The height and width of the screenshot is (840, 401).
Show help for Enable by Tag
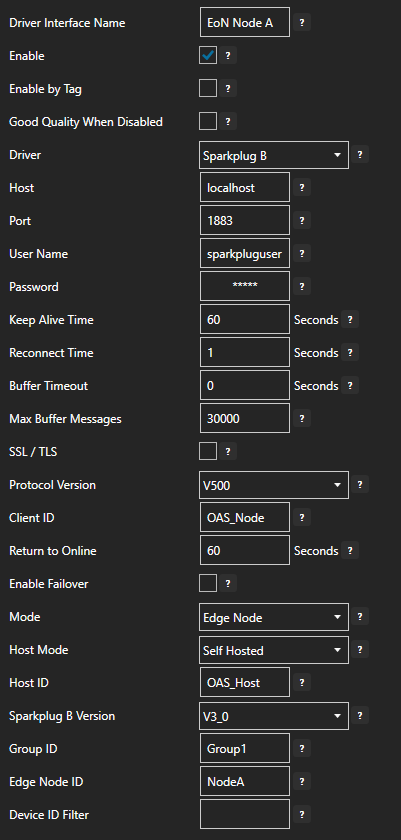[x=228, y=89]
